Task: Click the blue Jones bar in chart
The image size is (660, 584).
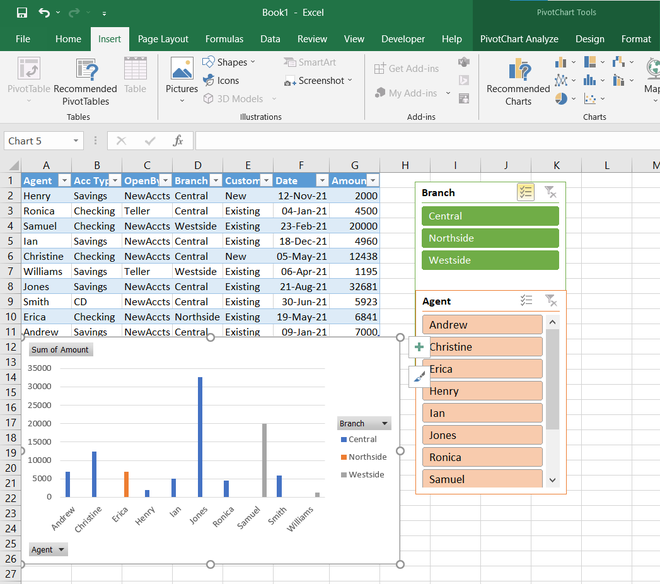Action: pyautogui.click(x=200, y=436)
